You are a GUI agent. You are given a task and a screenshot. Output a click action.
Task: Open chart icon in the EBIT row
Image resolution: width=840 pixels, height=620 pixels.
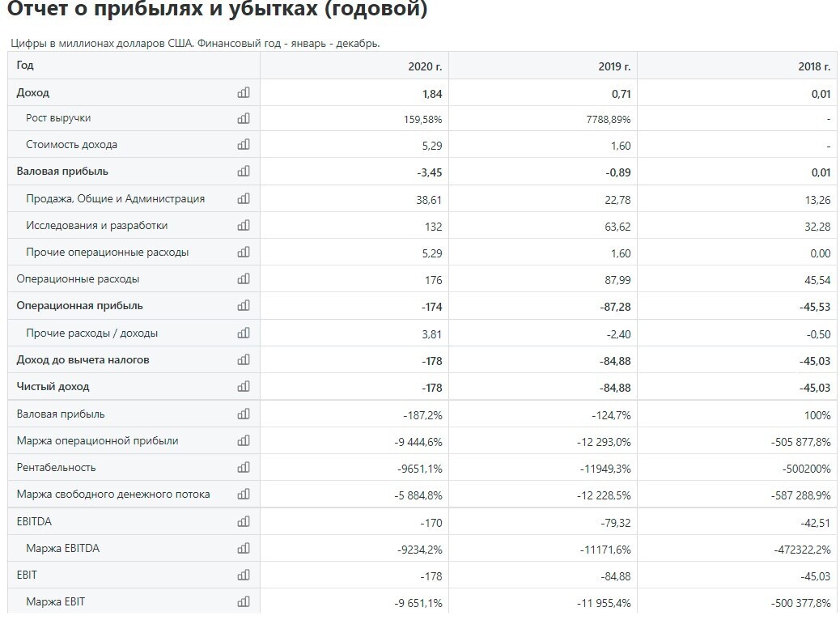244,575
